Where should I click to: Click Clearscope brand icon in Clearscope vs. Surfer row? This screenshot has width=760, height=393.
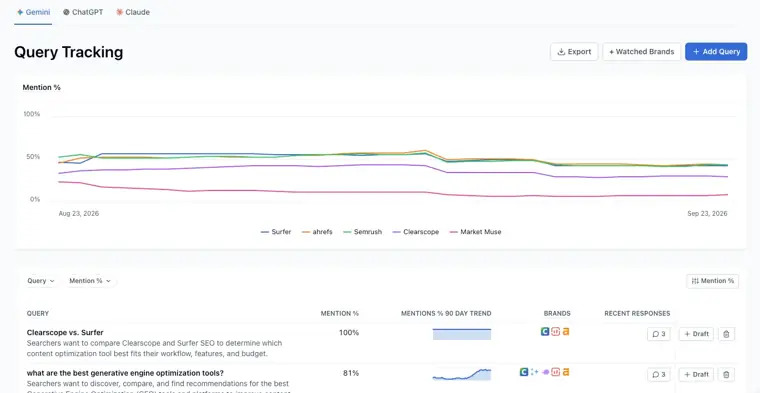point(545,332)
